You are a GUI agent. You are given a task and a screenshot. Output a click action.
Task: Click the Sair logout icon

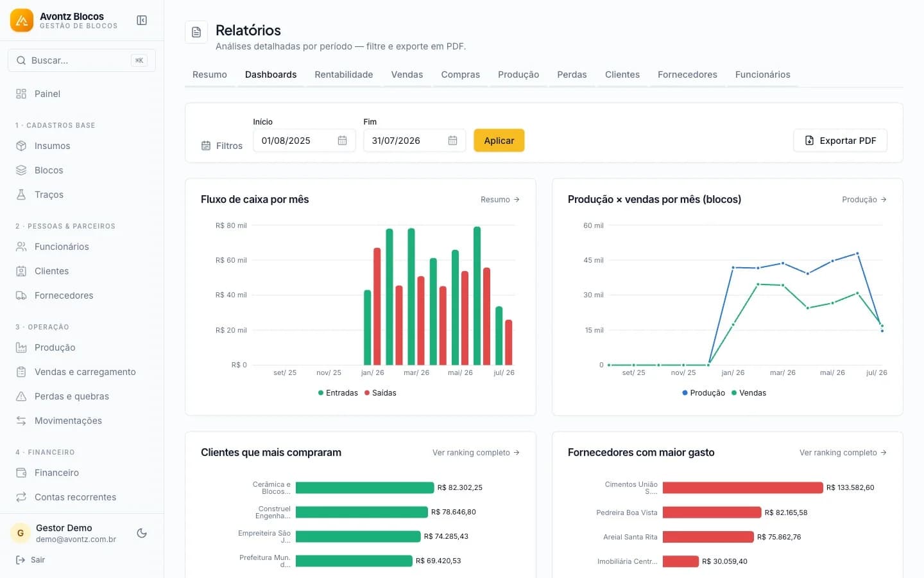click(21, 560)
